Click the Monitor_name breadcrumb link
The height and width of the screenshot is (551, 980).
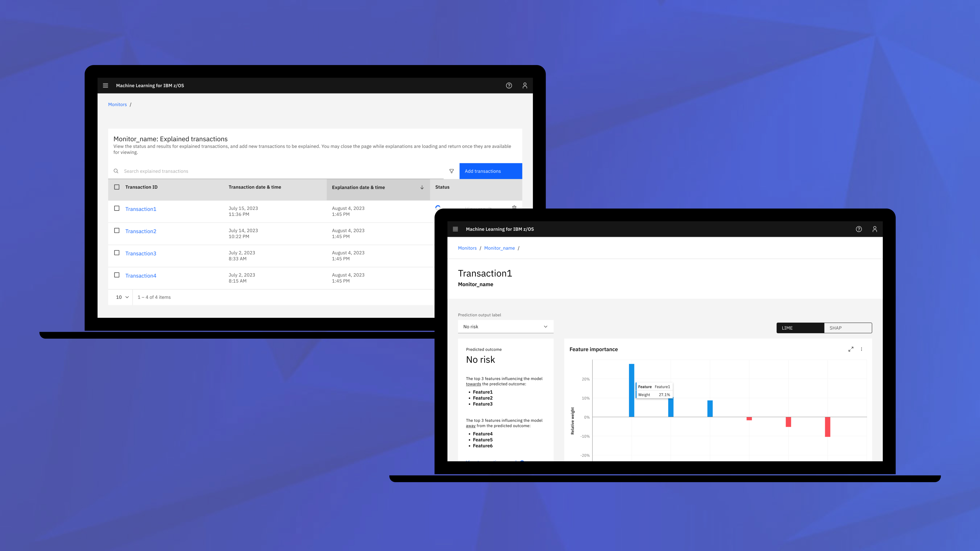pos(499,248)
